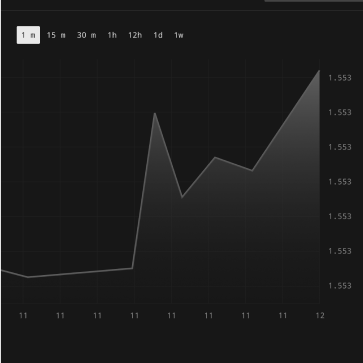Click the bottommost 1.553 price axis label

point(340,286)
